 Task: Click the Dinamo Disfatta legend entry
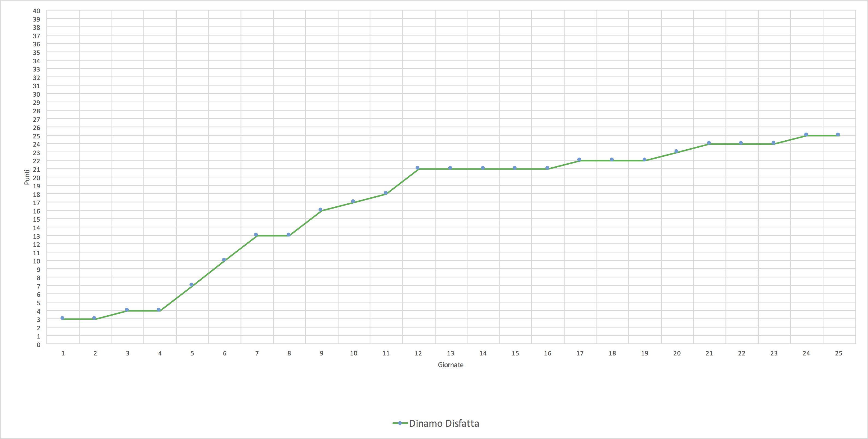436,423
